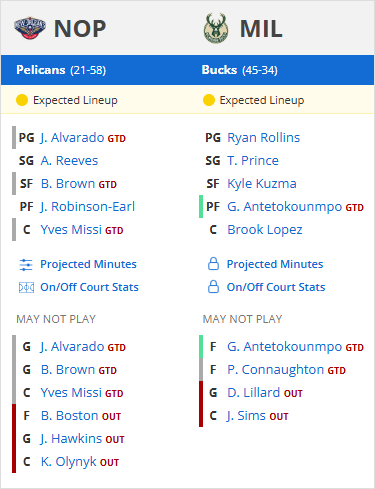Click Pelicans (21-58) team name
This screenshot has height=489, width=375.
pyautogui.click(x=61, y=70)
